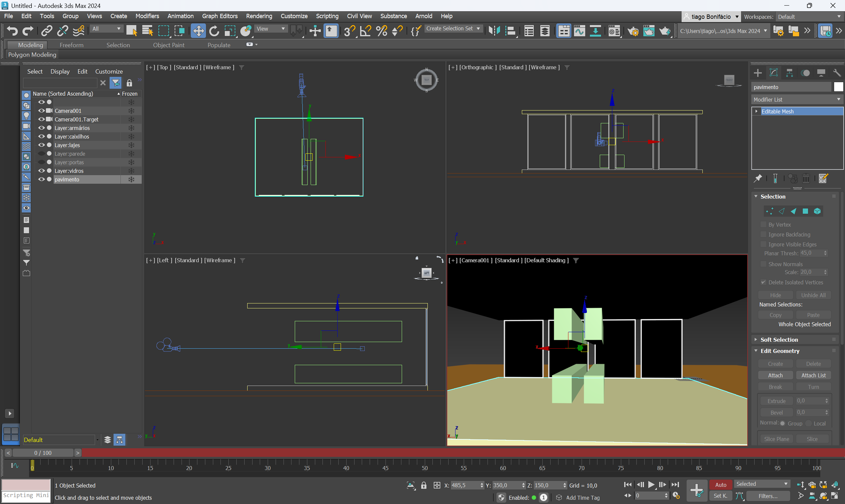Expand the Soft Selection rollout
This screenshot has height=504, width=845.
coord(779,340)
